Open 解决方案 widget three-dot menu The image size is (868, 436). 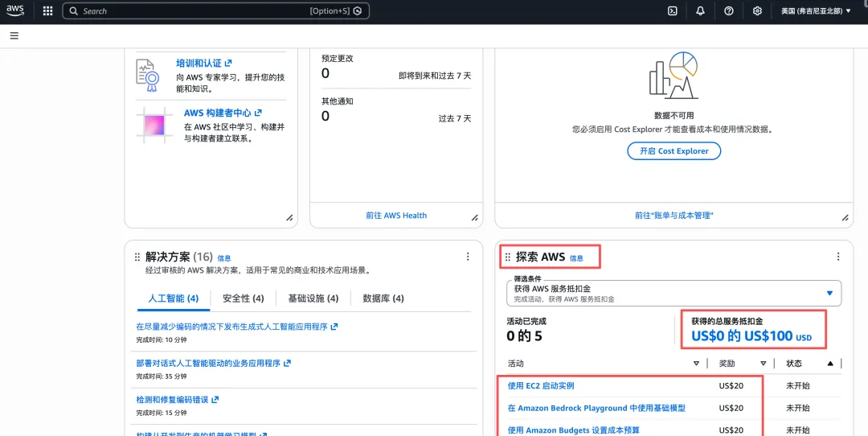pos(468,257)
